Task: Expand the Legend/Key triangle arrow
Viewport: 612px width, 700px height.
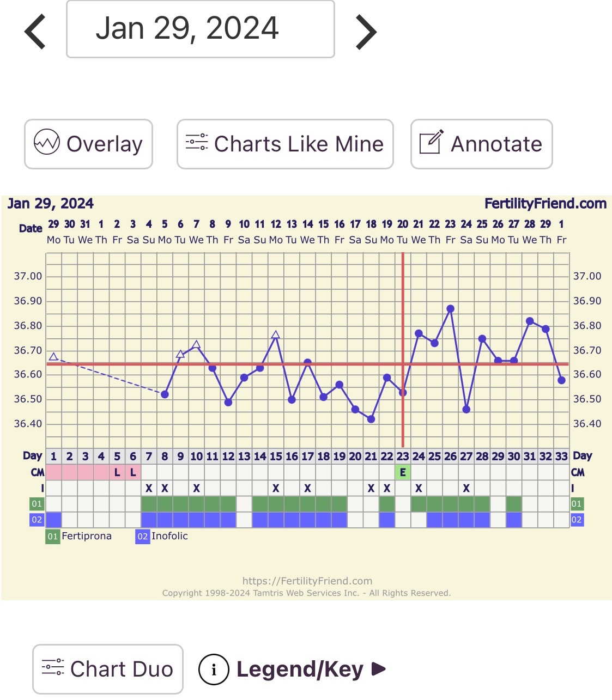Action: click(x=379, y=668)
